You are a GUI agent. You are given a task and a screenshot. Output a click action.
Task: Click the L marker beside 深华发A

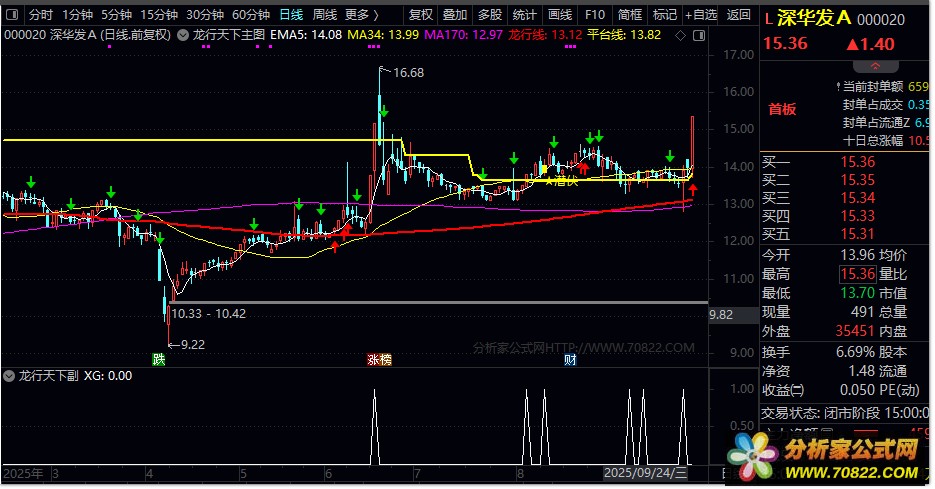[769, 20]
